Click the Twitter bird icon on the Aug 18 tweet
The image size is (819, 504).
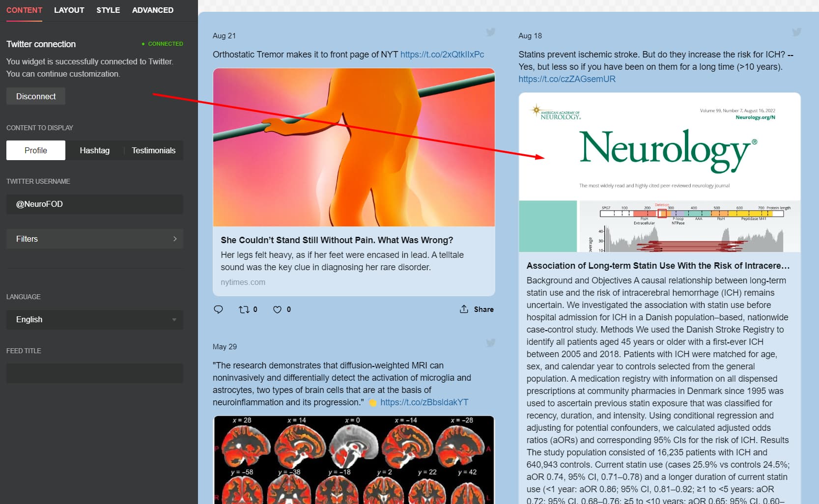[x=796, y=32]
